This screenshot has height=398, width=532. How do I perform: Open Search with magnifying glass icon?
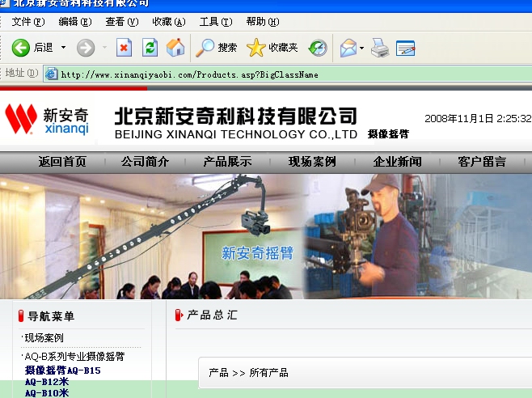tap(205, 48)
